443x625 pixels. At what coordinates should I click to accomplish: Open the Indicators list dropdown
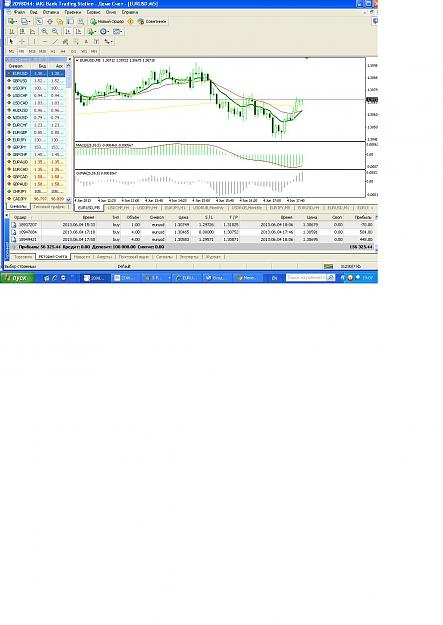tap(92, 31)
